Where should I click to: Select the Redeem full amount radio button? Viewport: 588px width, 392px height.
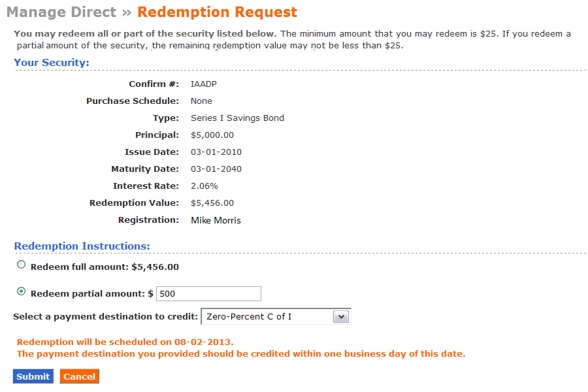pos(22,265)
